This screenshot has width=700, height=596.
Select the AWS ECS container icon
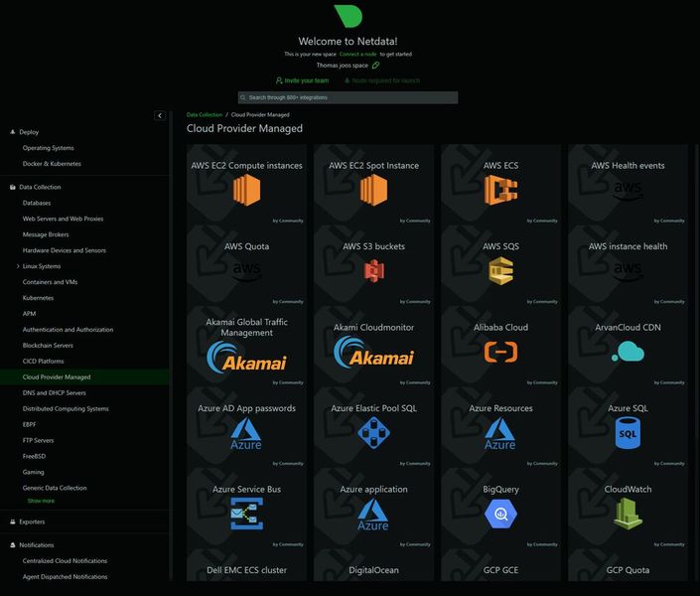[x=500, y=190]
